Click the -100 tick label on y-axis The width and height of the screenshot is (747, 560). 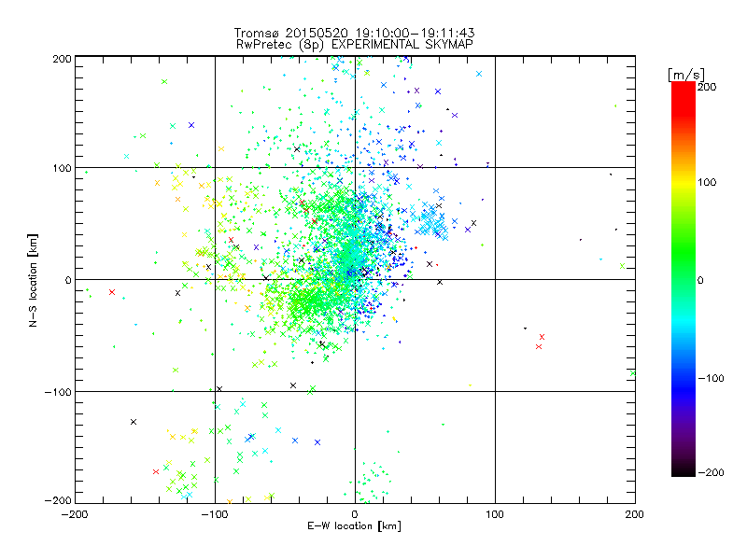58,392
